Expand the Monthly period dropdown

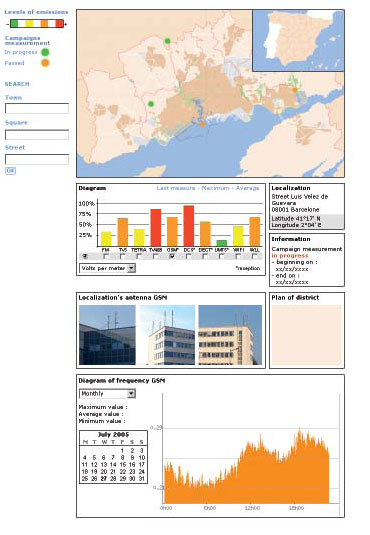(108, 394)
